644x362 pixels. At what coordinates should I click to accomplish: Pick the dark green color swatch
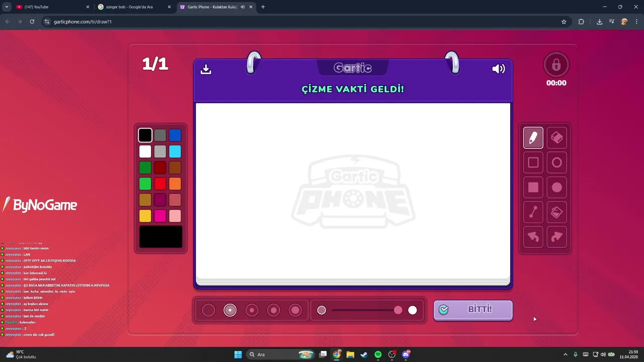coord(145,167)
